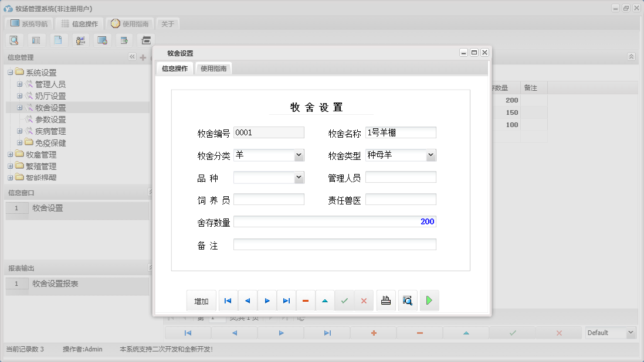Select the personnel management icon on the toolbar

tap(80, 40)
